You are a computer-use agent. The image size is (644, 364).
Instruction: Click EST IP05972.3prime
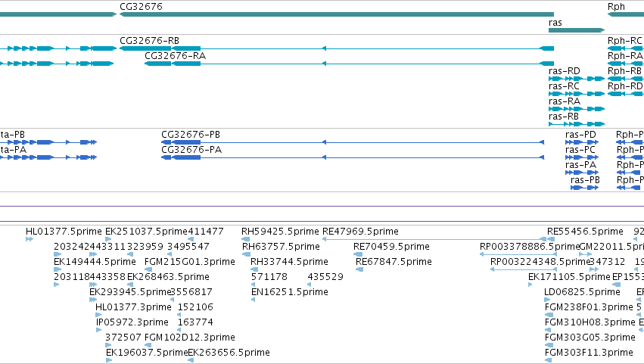pos(132,322)
